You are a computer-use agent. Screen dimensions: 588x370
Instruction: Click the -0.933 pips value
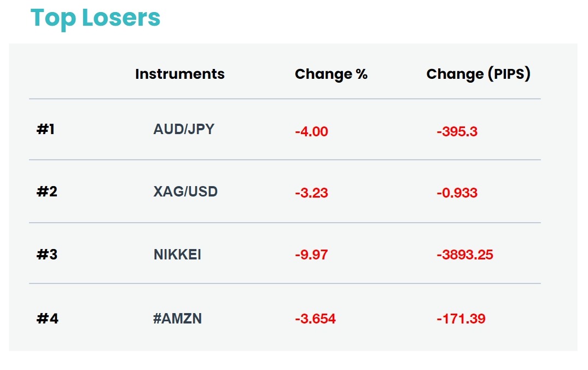[457, 193]
